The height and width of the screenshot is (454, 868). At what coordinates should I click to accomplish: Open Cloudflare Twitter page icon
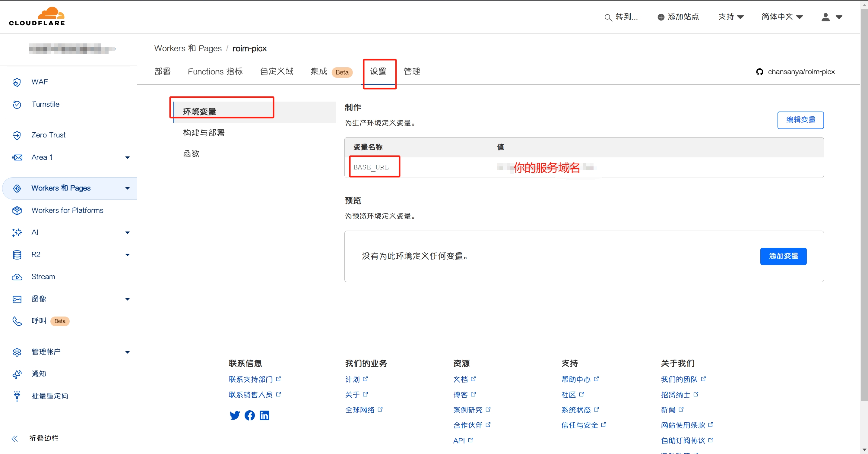tap(235, 415)
